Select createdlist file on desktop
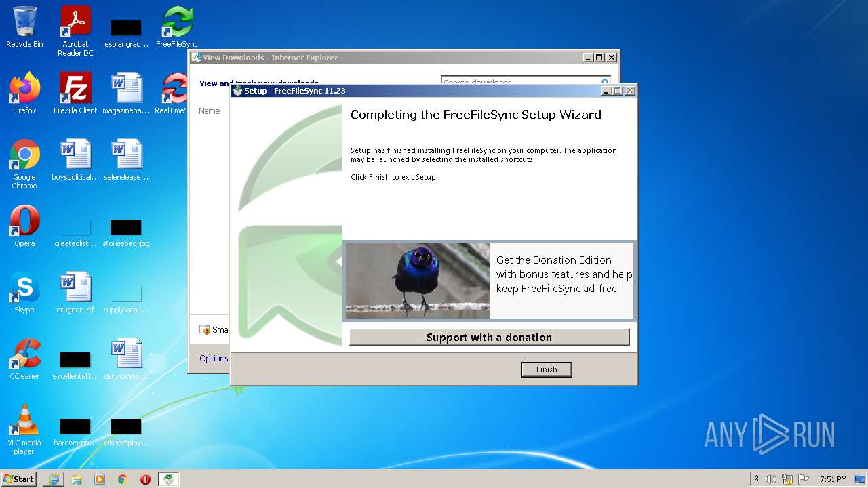 75,232
